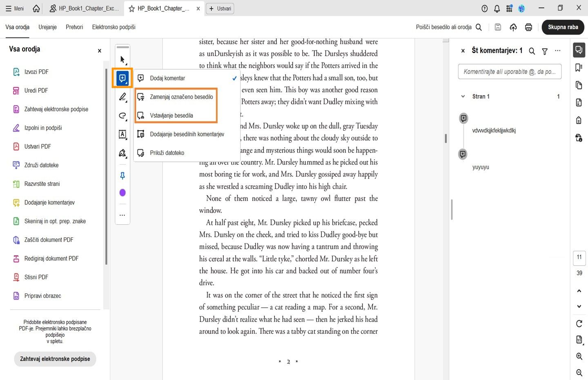
Task: Zoom in on the document
Action: coord(579,356)
